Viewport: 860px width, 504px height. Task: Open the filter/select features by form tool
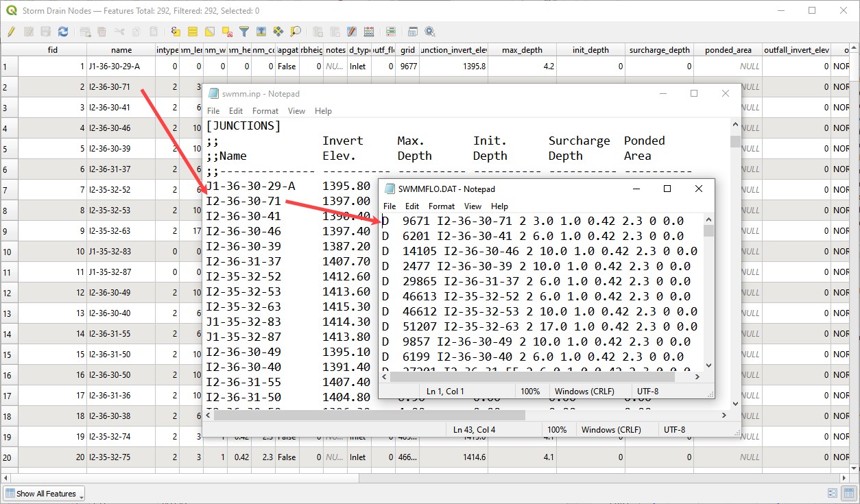pos(244,32)
